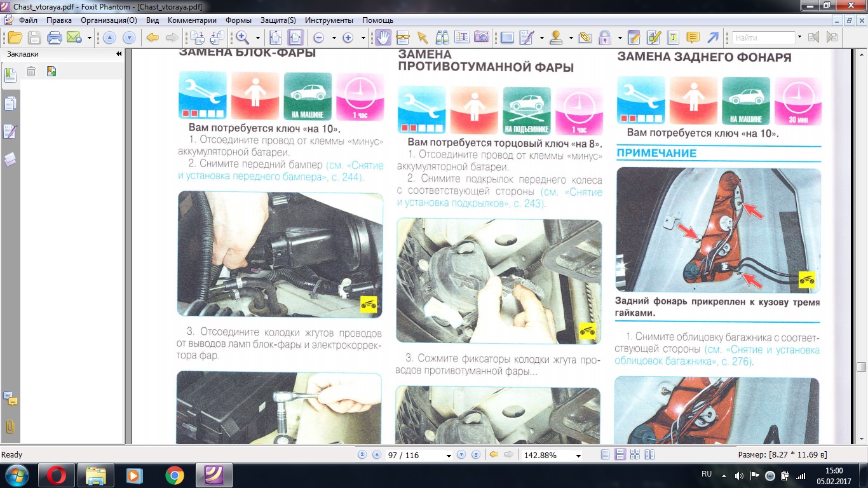Open the Attachments paperclip panel in sidebar
The image size is (868, 488).
tap(10, 426)
